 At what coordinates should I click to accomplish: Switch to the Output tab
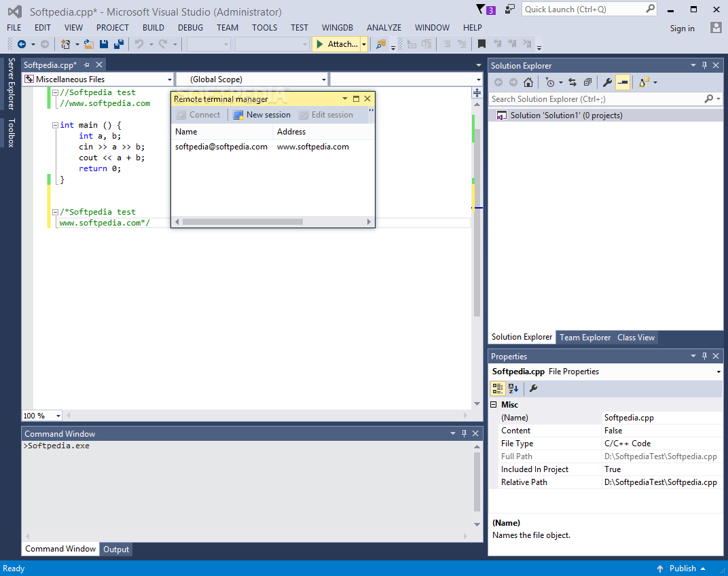coord(116,550)
